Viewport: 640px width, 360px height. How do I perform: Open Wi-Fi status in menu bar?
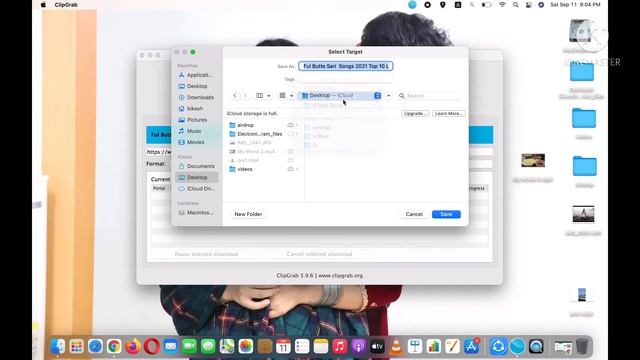(x=502, y=4)
